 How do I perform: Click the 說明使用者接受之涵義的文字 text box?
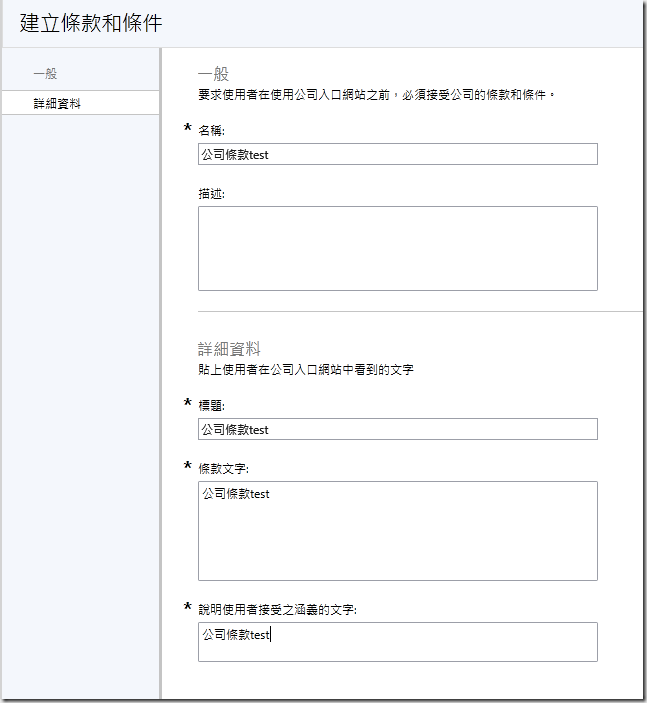coord(397,642)
